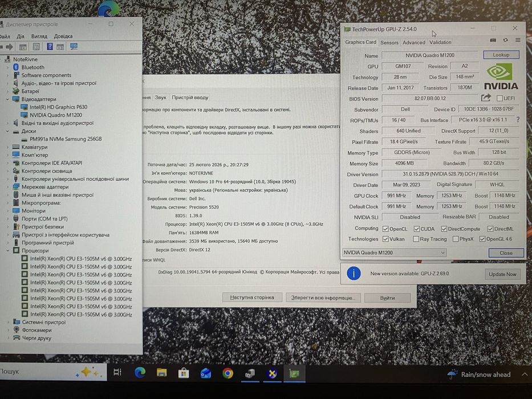Image resolution: width=532 pixels, height=399 pixels.
Task: Expand the Клавіатури tree node
Action: point(7,147)
